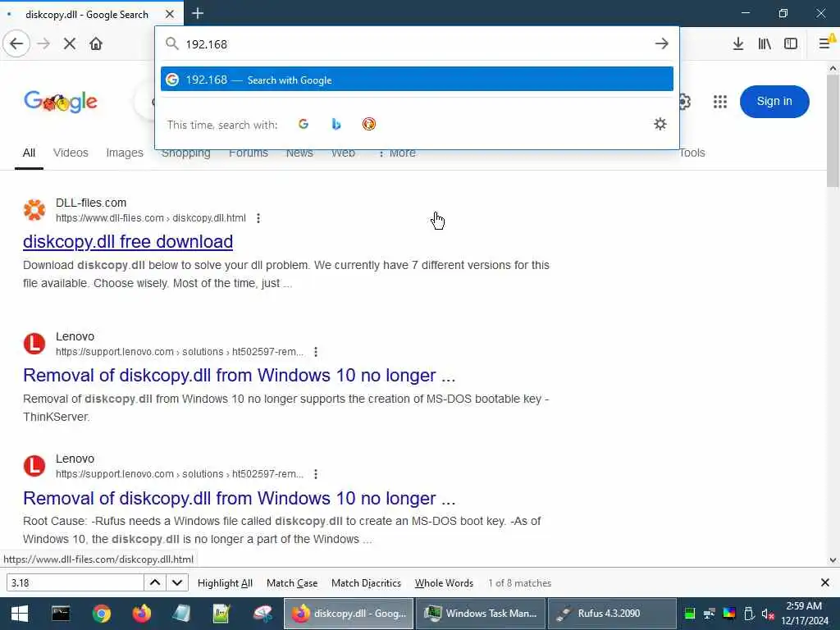Click the page vertical scrollbar thumb
The image size is (840, 630).
click(x=833, y=131)
